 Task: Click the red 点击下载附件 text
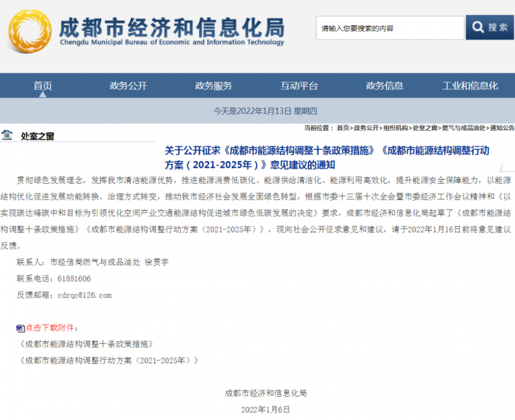[51, 327]
